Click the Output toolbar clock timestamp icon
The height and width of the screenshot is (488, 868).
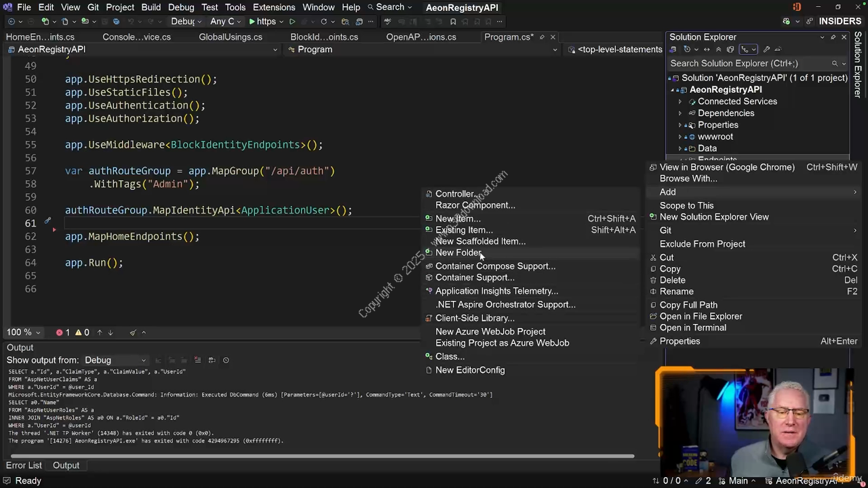(226, 360)
